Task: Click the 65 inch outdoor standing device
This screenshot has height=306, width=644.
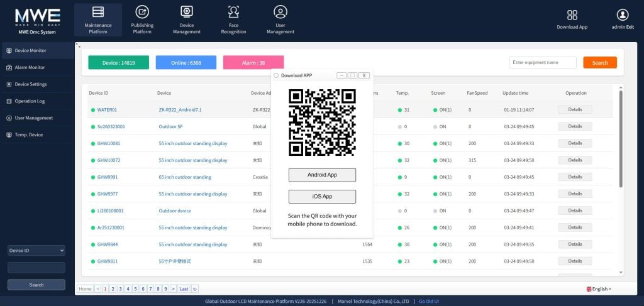Action: coord(185,177)
